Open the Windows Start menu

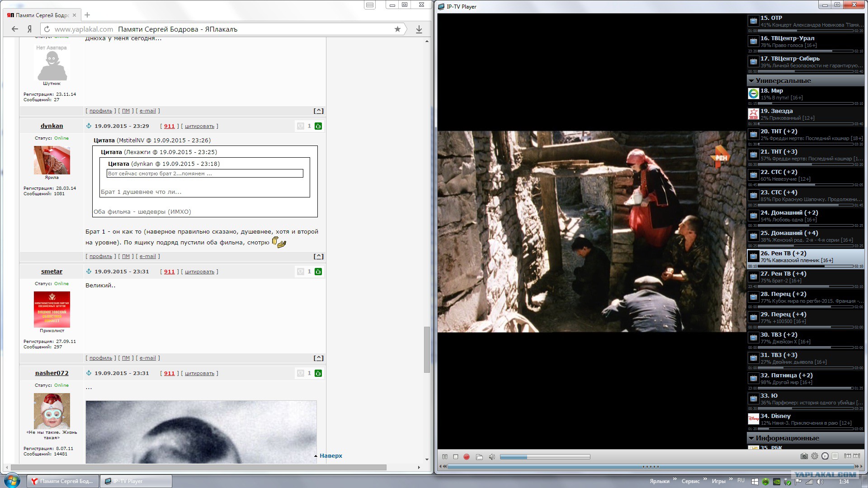point(11,481)
